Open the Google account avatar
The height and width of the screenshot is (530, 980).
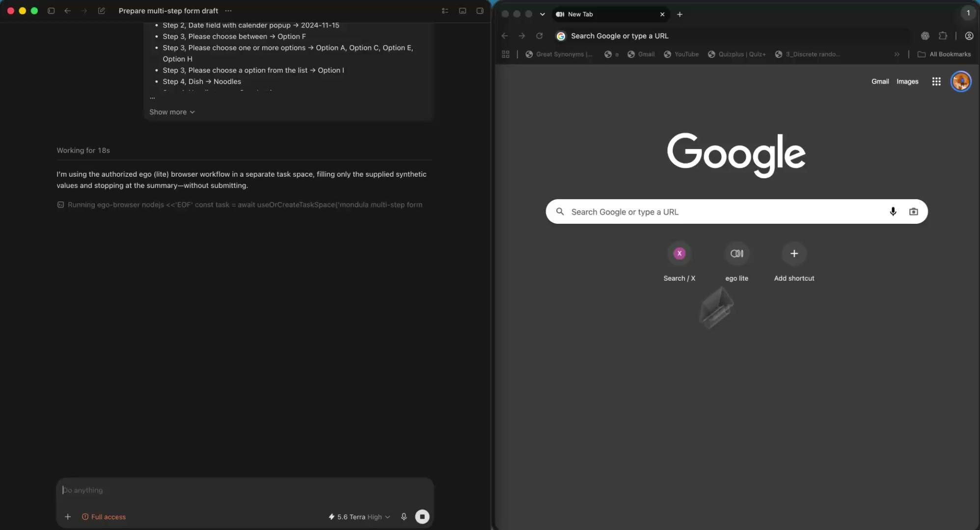coord(961,81)
